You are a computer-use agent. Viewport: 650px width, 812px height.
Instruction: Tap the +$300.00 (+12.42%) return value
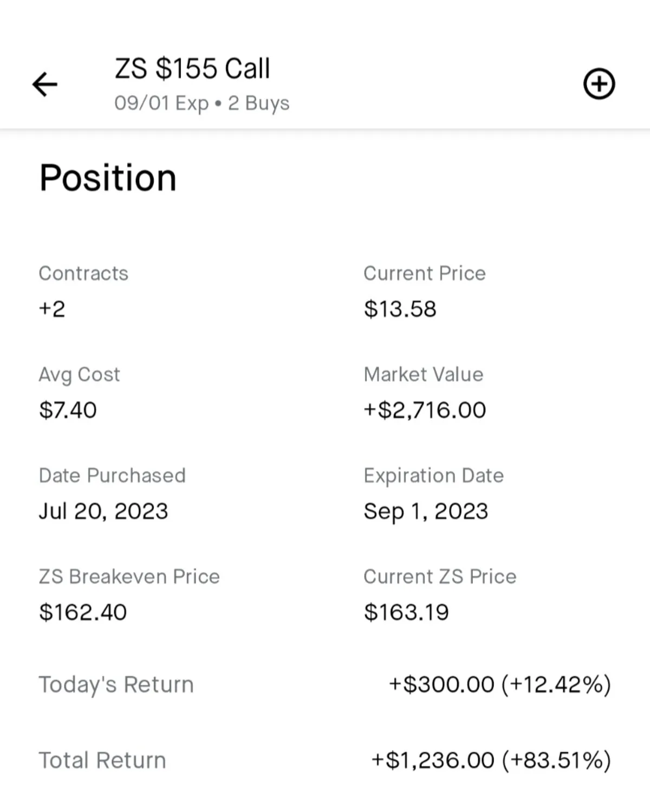(499, 685)
